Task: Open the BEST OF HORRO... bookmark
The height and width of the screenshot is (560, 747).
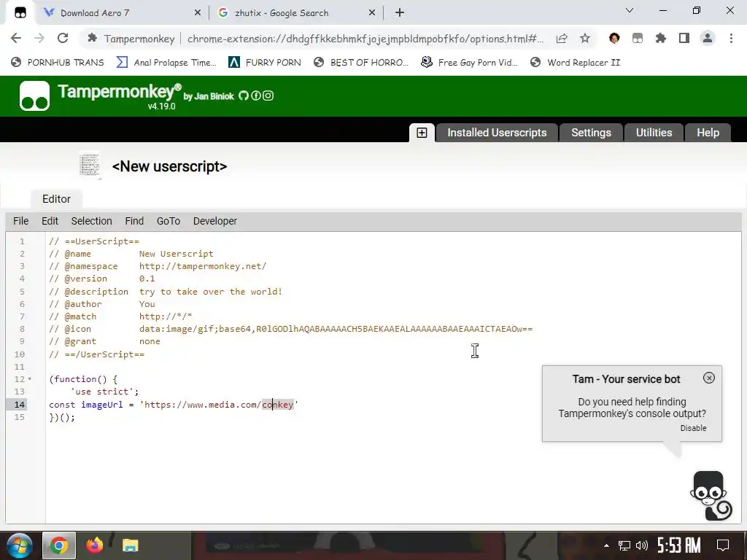Action: point(361,63)
